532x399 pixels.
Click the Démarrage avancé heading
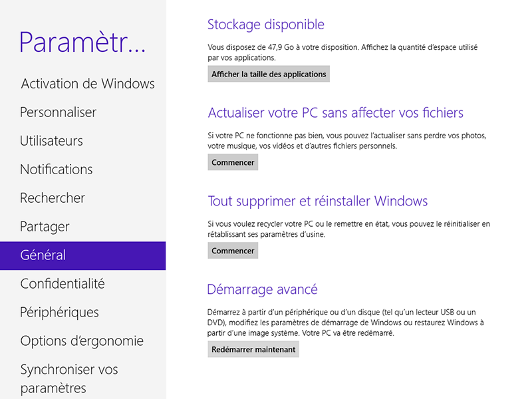pos(263,289)
